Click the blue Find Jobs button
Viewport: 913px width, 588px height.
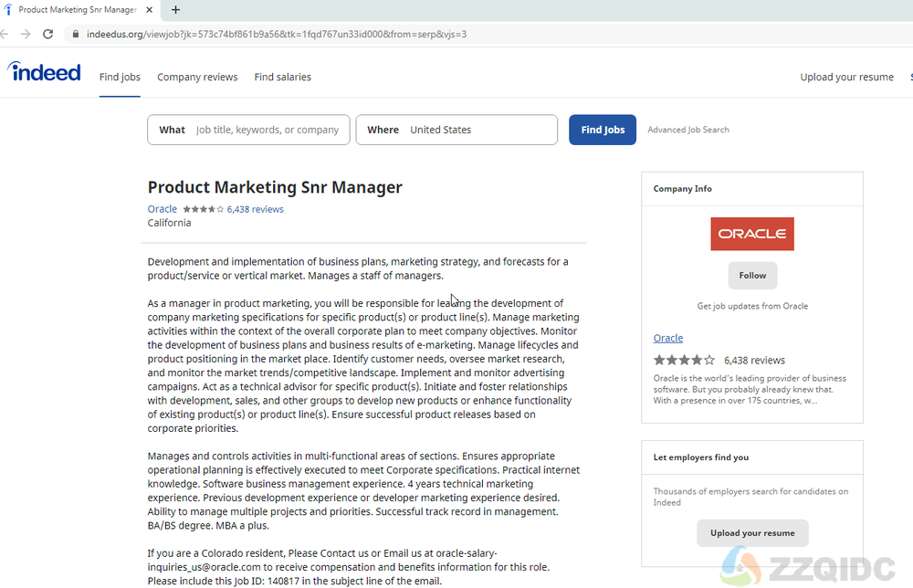pyautogui.click(x=603, y=130)
